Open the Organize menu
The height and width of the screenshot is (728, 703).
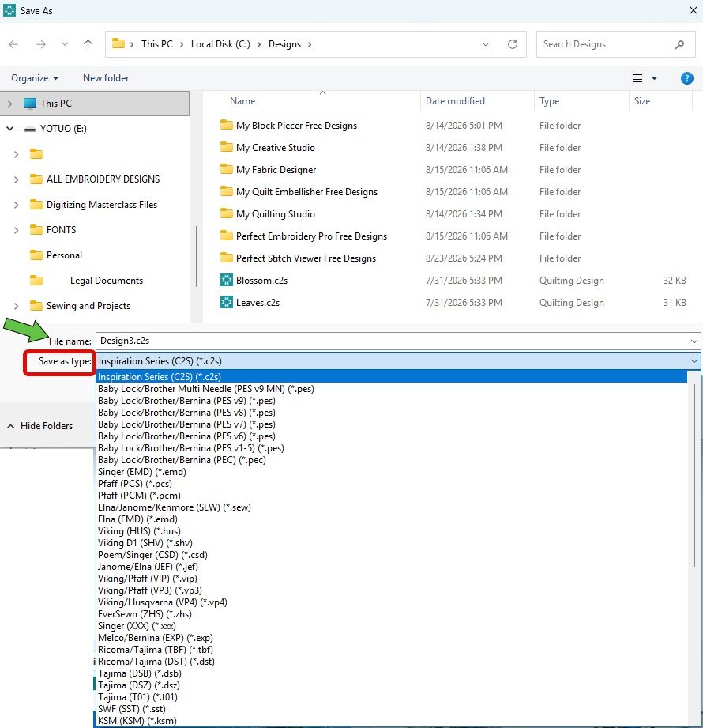click(x=35, y=78)
